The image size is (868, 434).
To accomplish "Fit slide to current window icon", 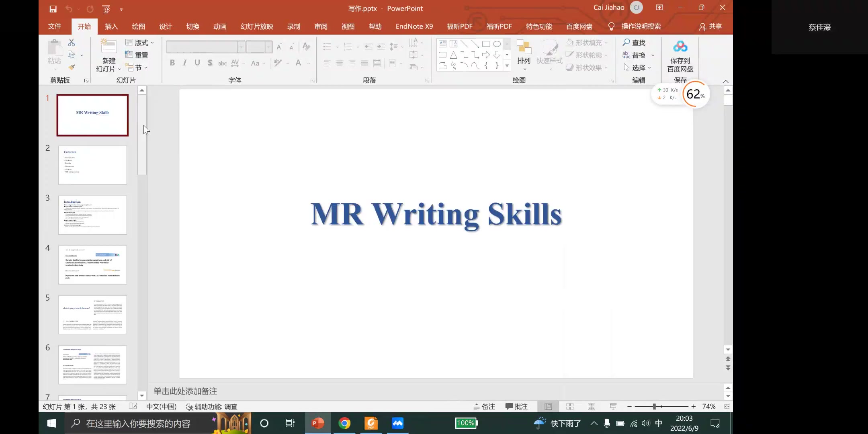I will pyautogui.click(x=727, y=406).
